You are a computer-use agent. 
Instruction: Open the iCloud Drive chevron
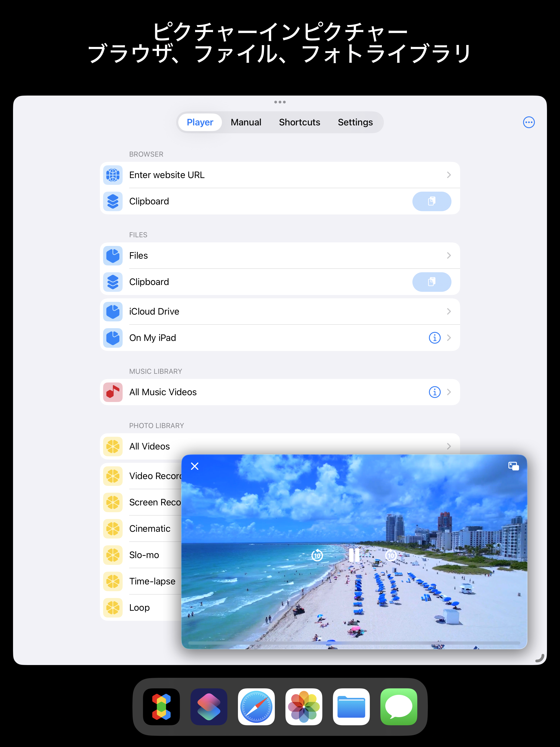point(448,311)
